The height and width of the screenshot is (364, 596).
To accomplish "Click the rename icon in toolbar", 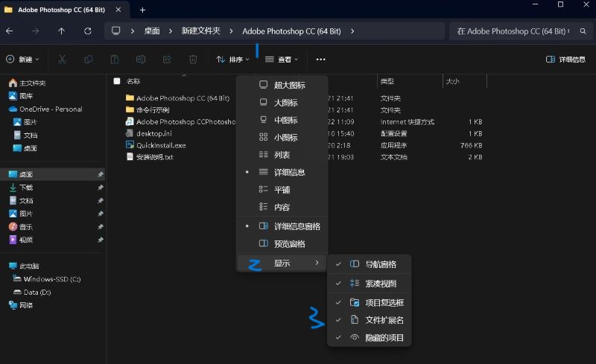I will click(141, 60).
